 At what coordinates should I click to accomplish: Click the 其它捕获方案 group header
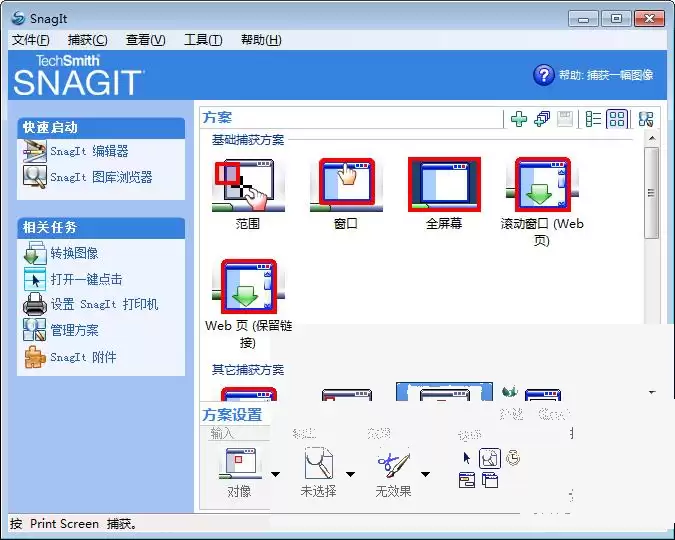(x=248, y=369)
